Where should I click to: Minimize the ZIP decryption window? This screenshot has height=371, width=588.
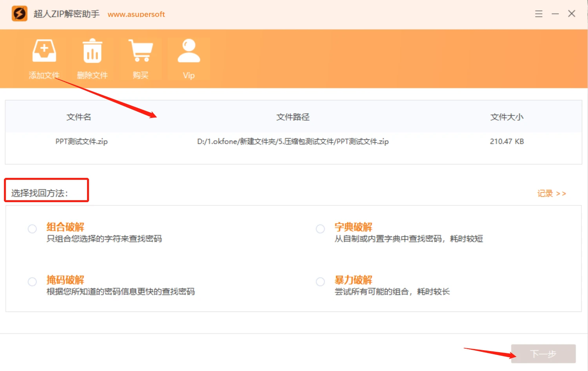(555, 14)
